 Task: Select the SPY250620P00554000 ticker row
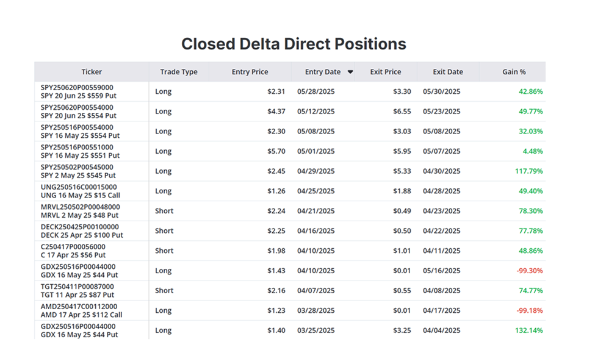coord(77,107)
